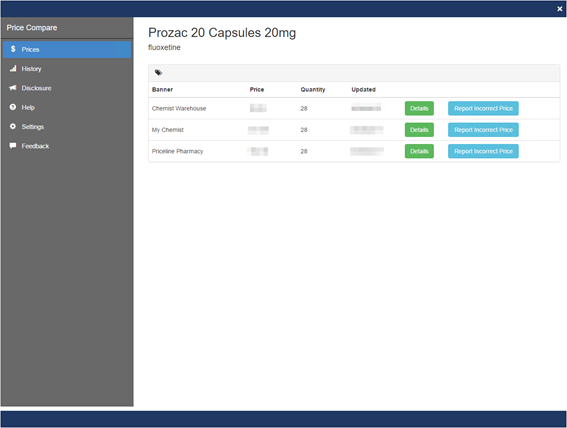Report incorrect price for Priceline Pharmacy
This screenshot has width=567, height=428.
[x=483, y=151]
